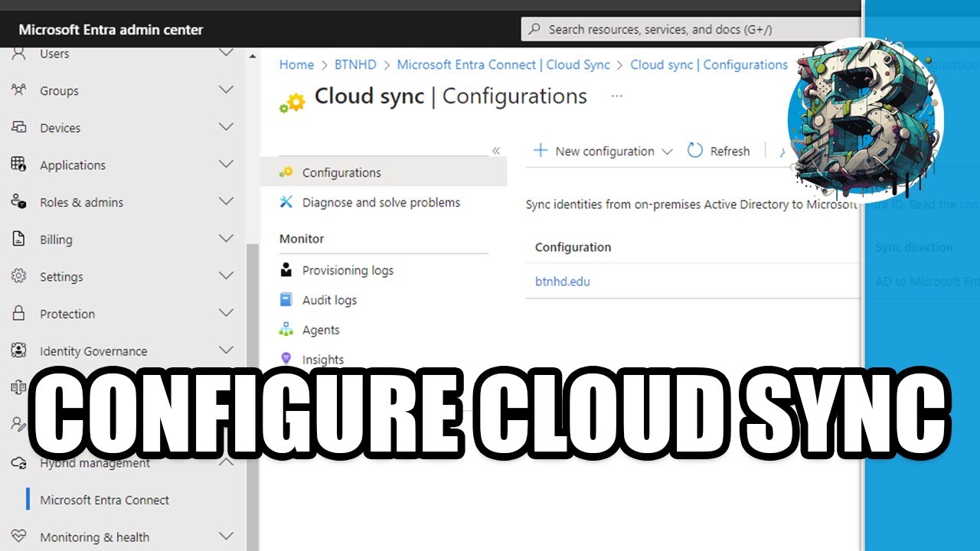Expand the Users section chevron
Viewport: 980px width, 551px height.
click(226, 53)
